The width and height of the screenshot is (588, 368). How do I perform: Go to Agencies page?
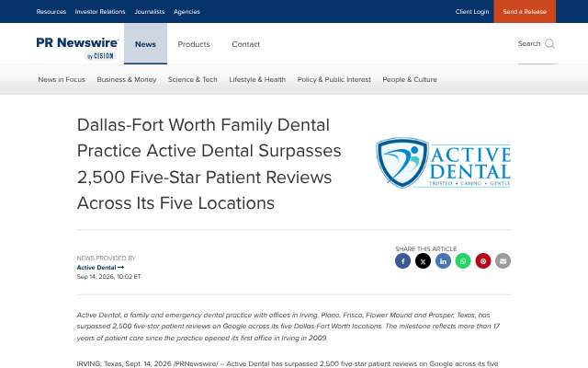187,12
